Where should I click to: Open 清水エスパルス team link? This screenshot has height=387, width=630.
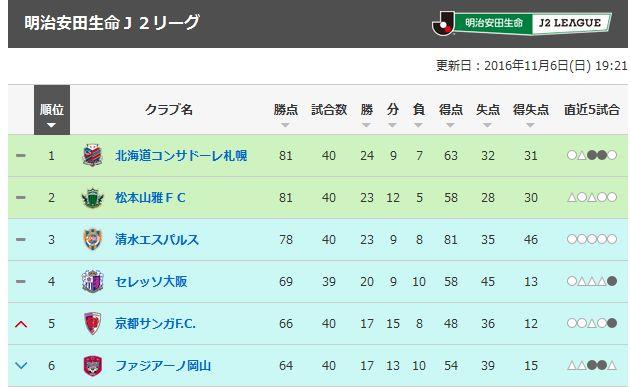tap(157, 240)
